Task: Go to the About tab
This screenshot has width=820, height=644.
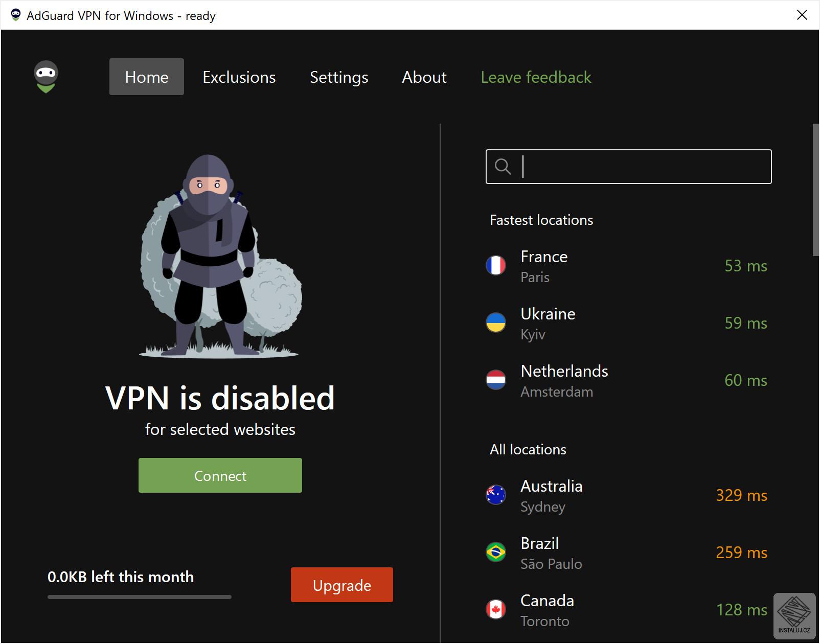Action: click(424, 77)
